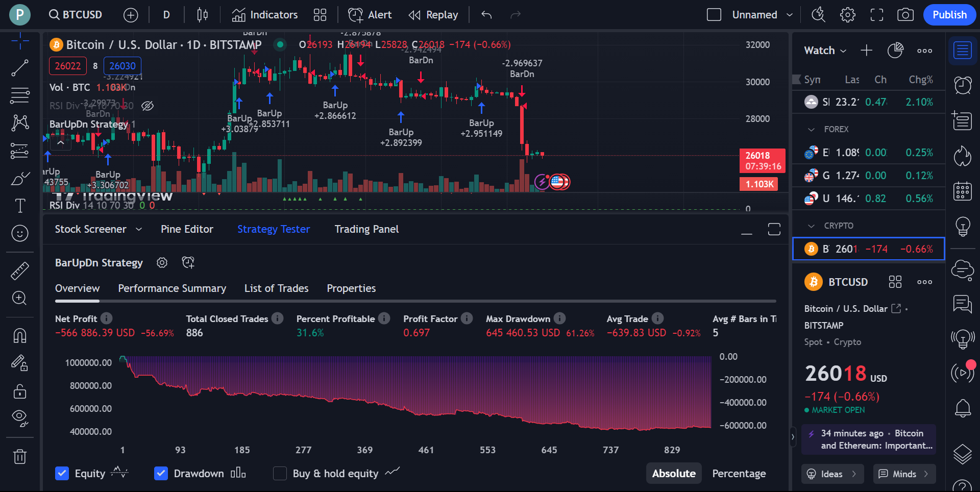980x492 pixels.
Task: Select the measure ruler tool
Action: point(20,270)
